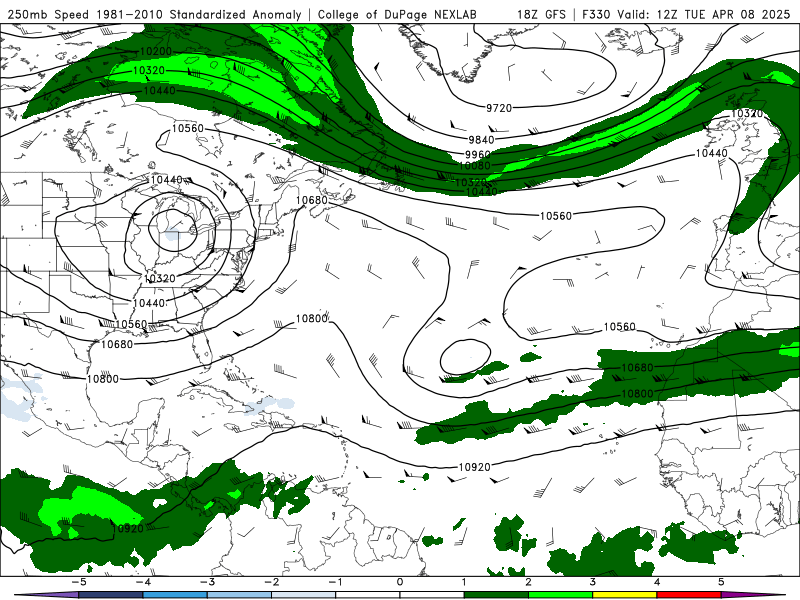The height and width of the screenshot is (600, 800).
Task: Click the '10080' contour label
Action: tap(474, 165)
